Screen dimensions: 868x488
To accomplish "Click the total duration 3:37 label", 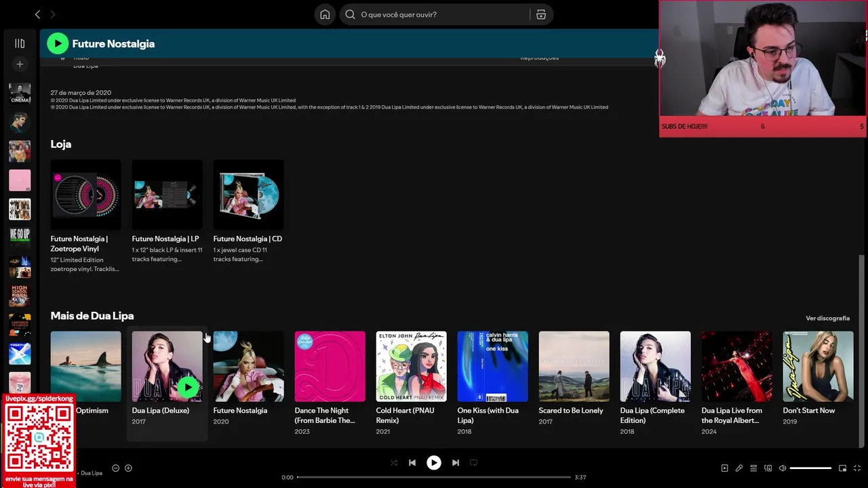I will [x=580, y=477].
